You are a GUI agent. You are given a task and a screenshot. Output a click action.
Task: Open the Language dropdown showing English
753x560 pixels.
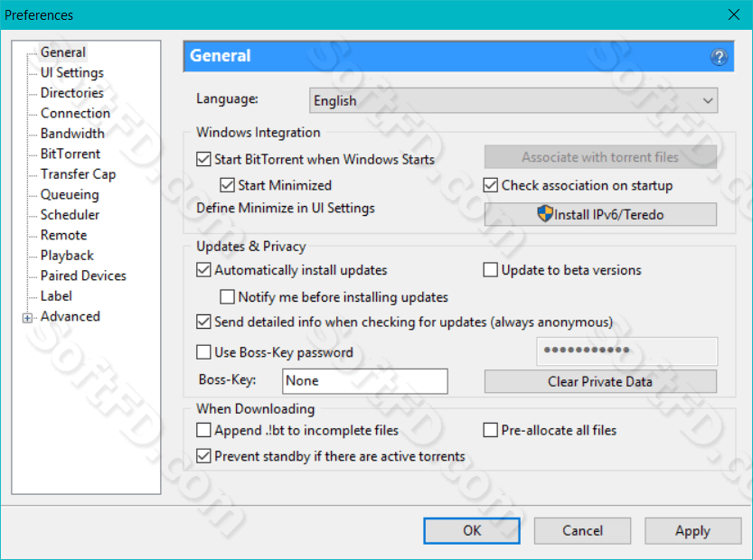[513, 101]
